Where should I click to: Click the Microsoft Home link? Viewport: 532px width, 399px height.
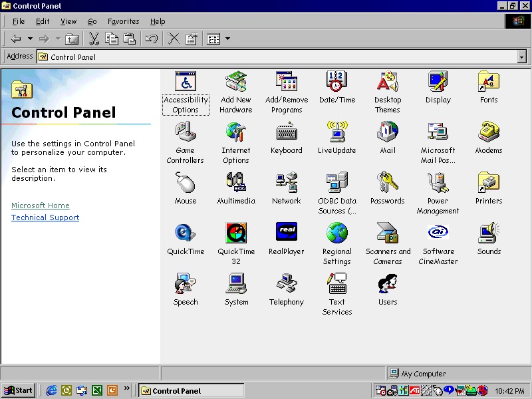click(x=40, y=205)
